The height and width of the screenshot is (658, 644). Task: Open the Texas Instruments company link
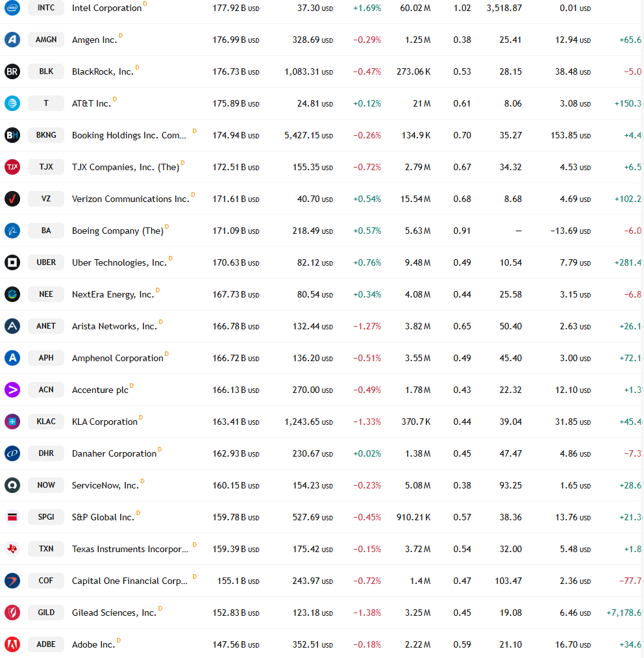(x=130, y=549)
